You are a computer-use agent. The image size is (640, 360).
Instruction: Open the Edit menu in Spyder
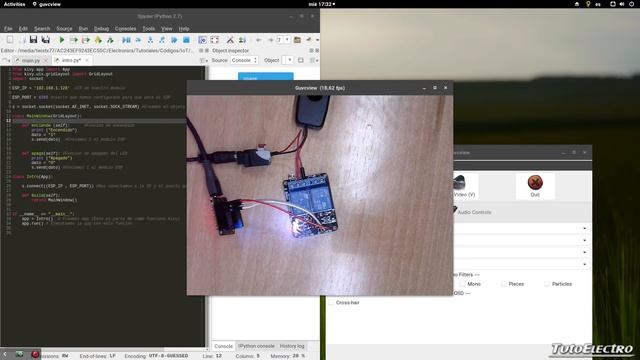click(x=23, y=29)
